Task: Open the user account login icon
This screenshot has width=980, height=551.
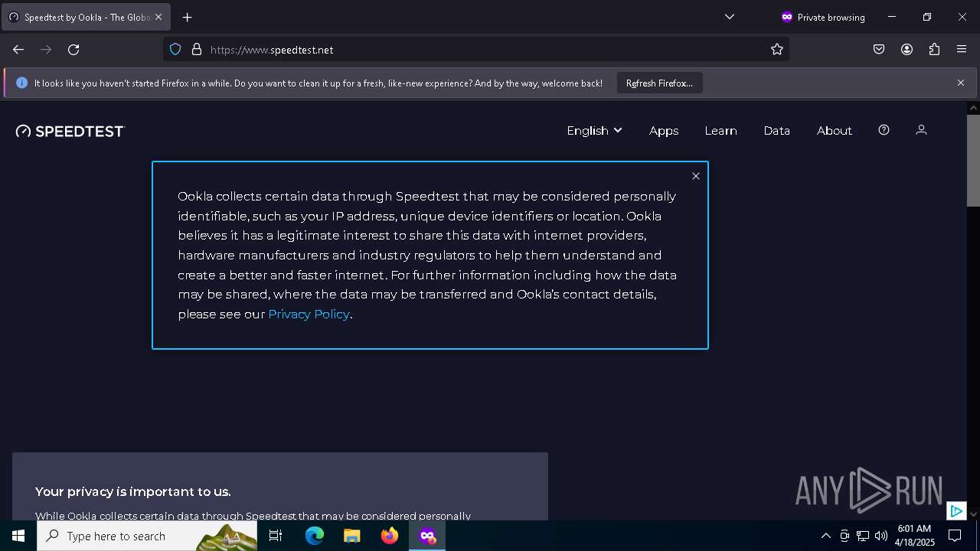Action: pos(921,130)
